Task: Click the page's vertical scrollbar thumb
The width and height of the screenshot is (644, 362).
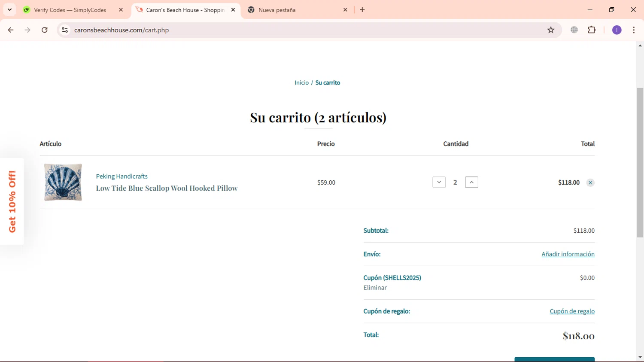Action: point(640,162)
